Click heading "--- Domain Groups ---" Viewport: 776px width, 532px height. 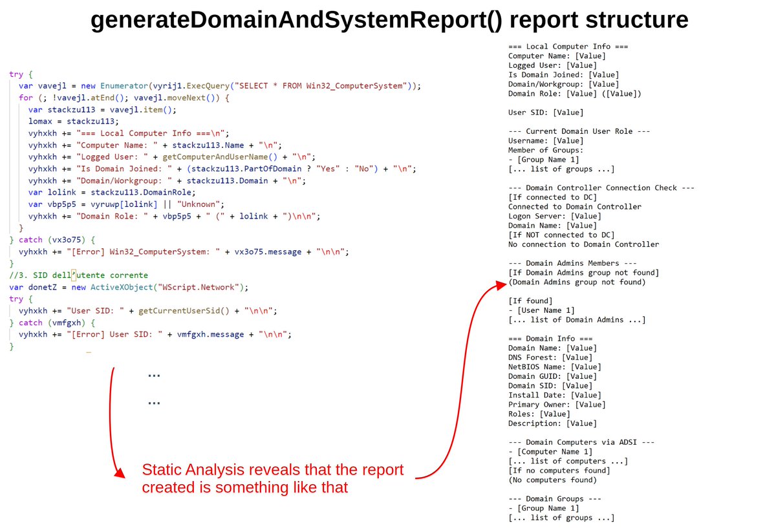click(554, 498)
